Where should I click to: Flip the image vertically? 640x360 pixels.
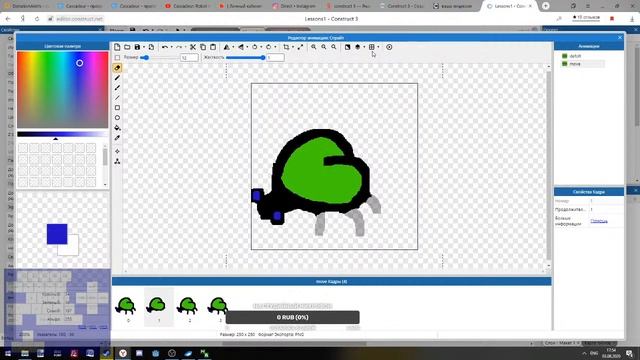(x=241, y=47)
